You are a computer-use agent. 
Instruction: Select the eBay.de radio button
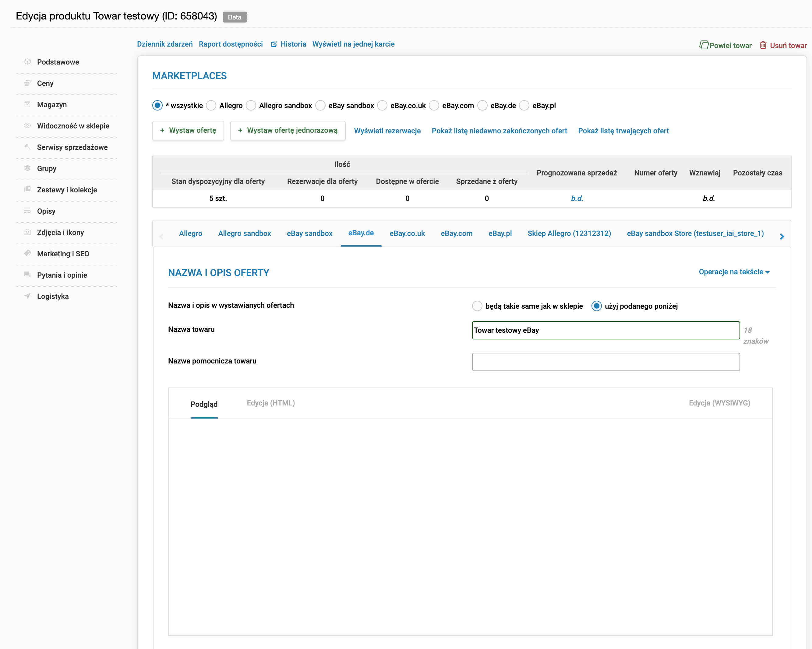point(482,105)
